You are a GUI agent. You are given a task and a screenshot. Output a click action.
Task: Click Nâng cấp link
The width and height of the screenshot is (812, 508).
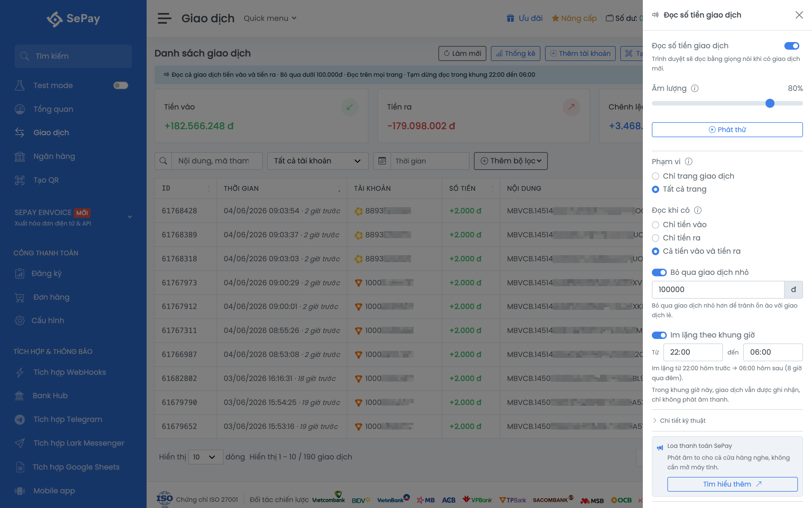tap(574, 18)
